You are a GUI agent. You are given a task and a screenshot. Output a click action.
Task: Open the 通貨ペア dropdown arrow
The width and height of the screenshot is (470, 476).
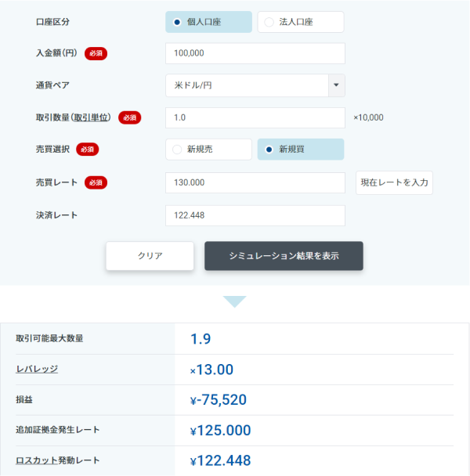[336, 85]
